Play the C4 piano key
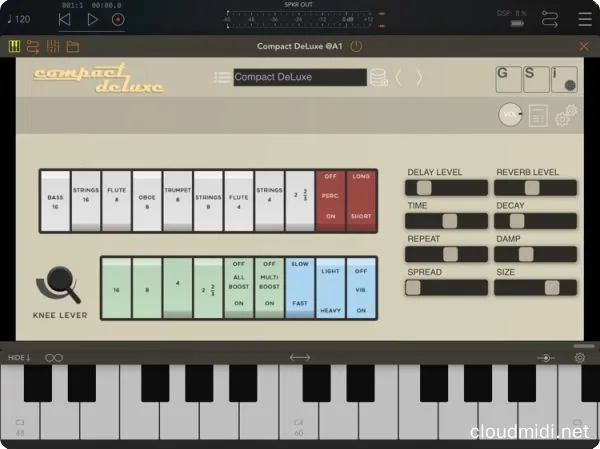The width and height of the screenshot is (600, 449). 299,421
